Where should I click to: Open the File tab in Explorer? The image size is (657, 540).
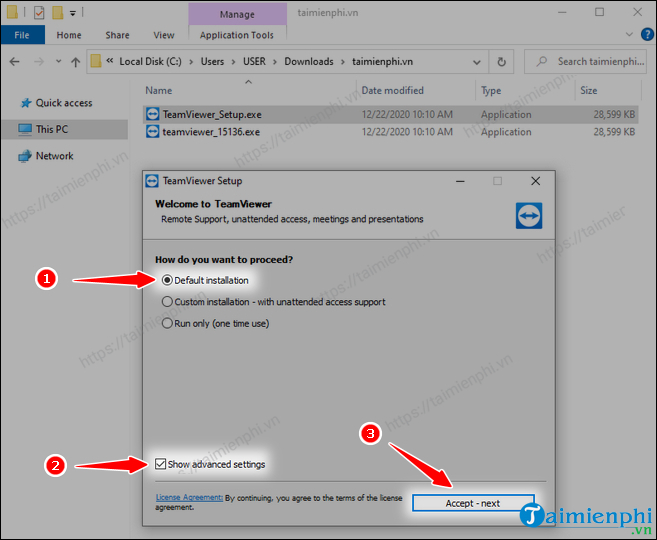click(22, 35)
